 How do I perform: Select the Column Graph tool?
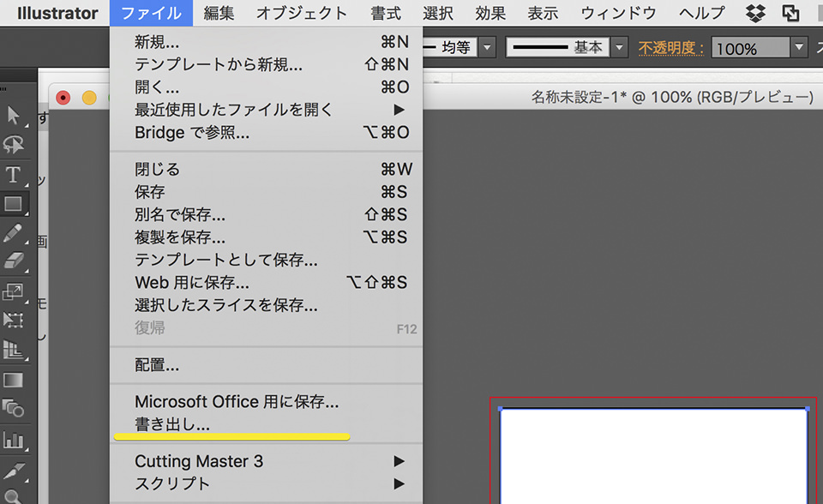(13, 440)
